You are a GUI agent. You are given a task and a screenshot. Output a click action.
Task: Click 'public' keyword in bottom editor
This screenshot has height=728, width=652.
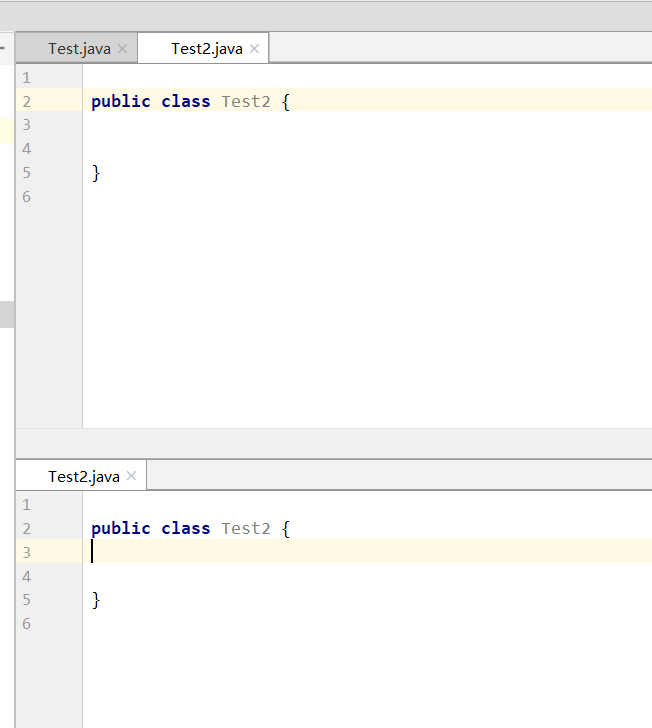point(121,529)
